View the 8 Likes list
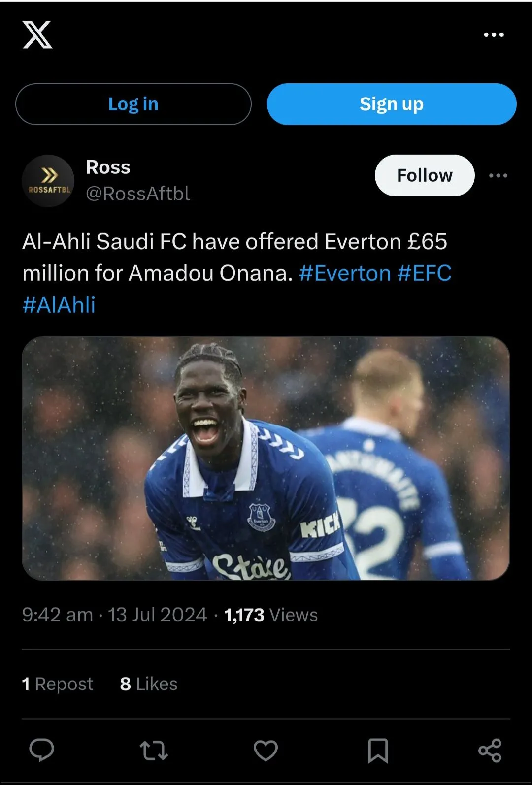The height and width of the screenshot is (785, 532). pos(149,684)
